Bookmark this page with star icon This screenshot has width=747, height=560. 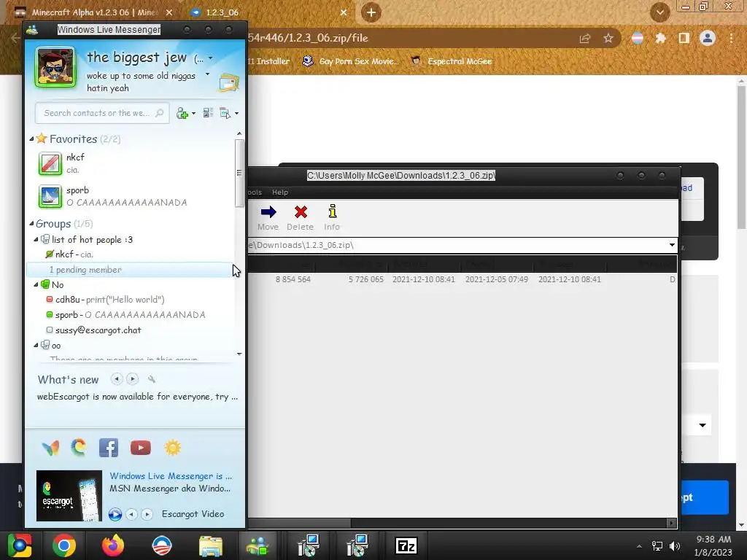[x=608, y=38]
